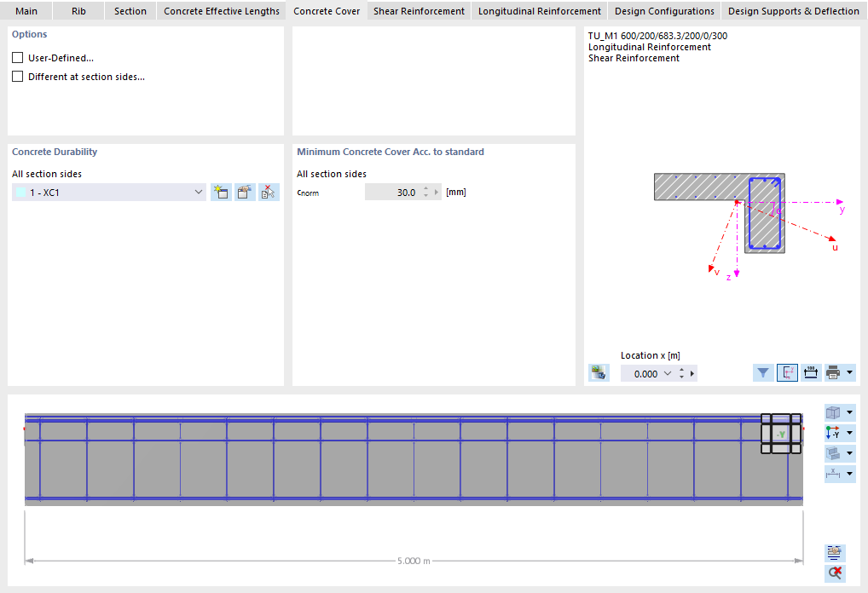
Task: Click the Minimum Concrete Cover Acc. to standard heading
Action: pos(391,152)
